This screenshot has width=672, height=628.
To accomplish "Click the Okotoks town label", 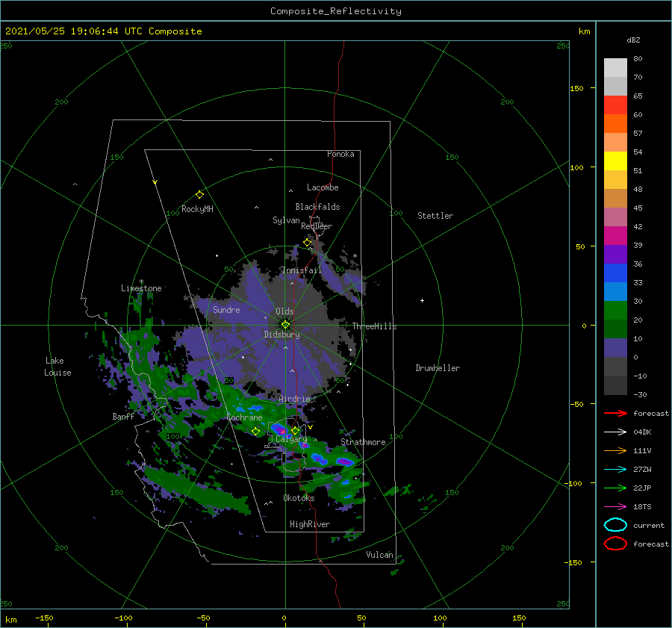I will 299,498.
